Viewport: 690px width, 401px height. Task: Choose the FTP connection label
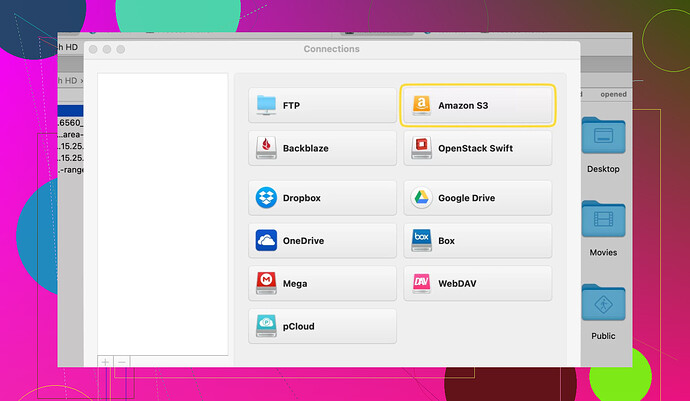291,106
